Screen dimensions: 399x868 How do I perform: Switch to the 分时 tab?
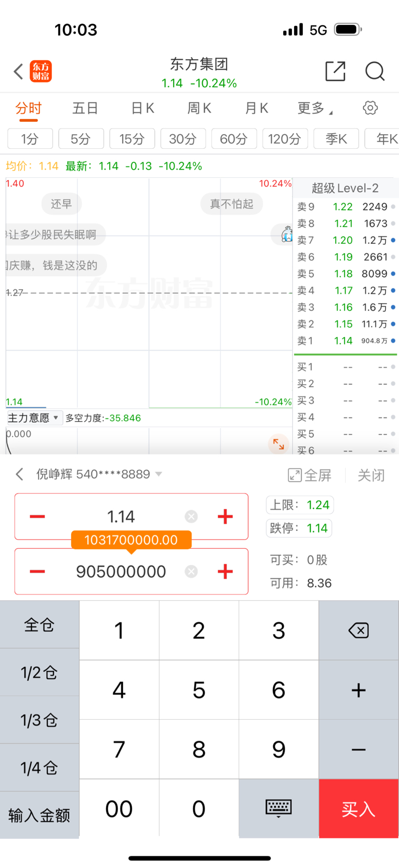[x=29, y=108]
